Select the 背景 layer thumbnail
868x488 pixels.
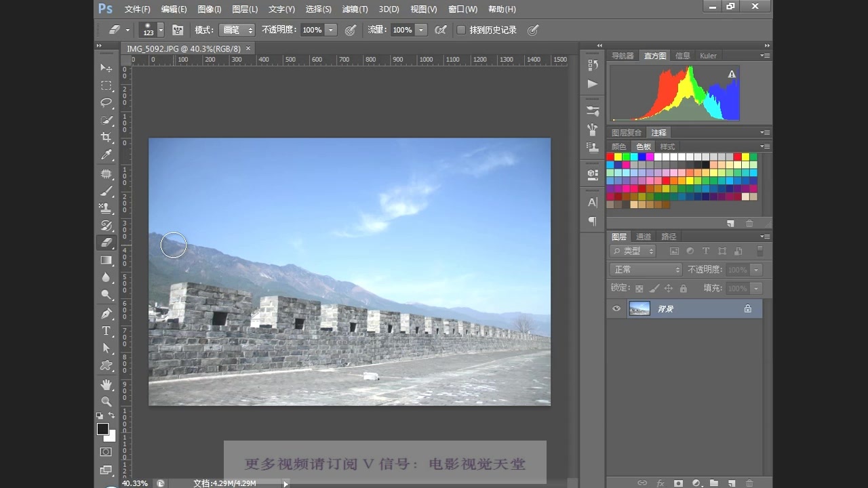(x=639, y=308)
